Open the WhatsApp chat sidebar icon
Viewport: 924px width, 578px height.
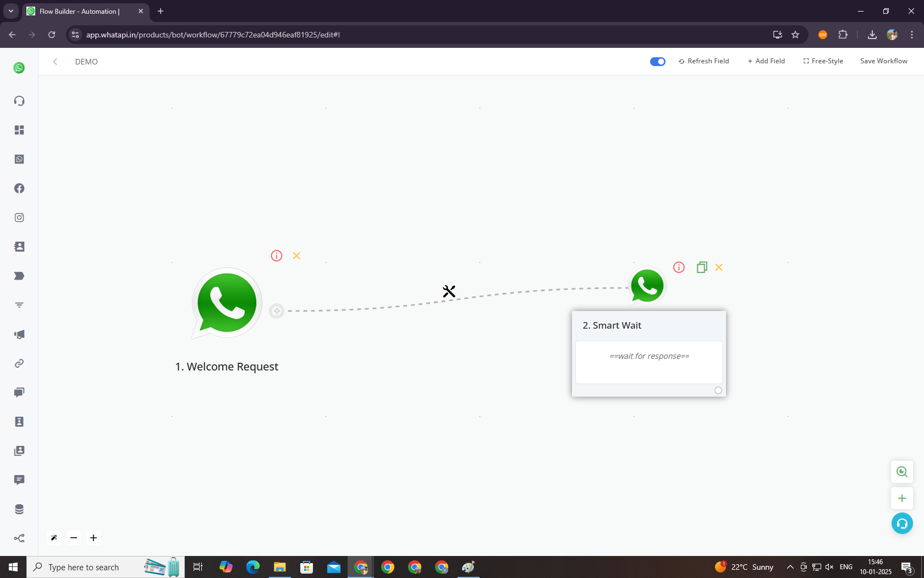pos(19,159)
